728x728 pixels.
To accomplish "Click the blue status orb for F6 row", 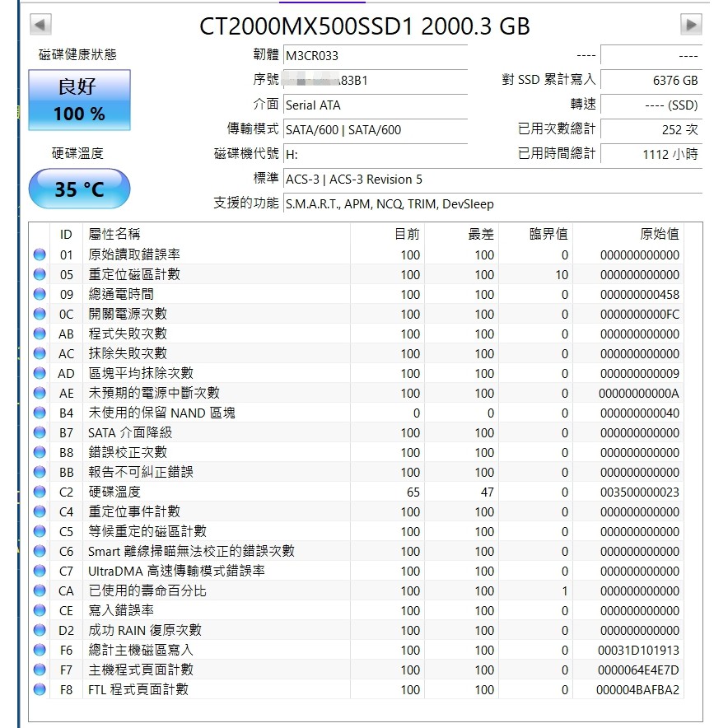I will pos(40,650).
